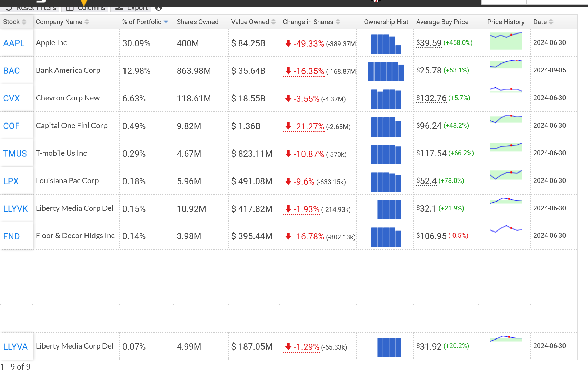Open LLYVK price history sparkline
The width and height of the screenshot is (588, 373).
[x=506, y=200]
